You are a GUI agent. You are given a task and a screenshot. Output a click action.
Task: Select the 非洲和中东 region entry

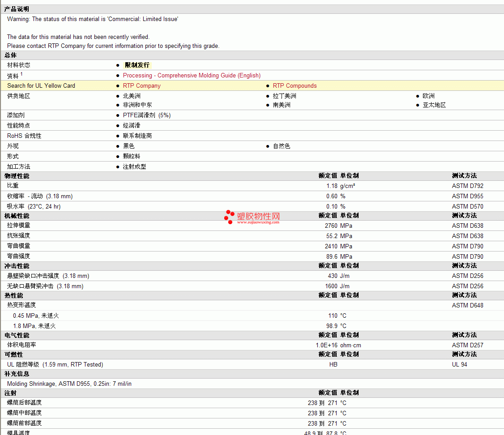tap(137, 105)
